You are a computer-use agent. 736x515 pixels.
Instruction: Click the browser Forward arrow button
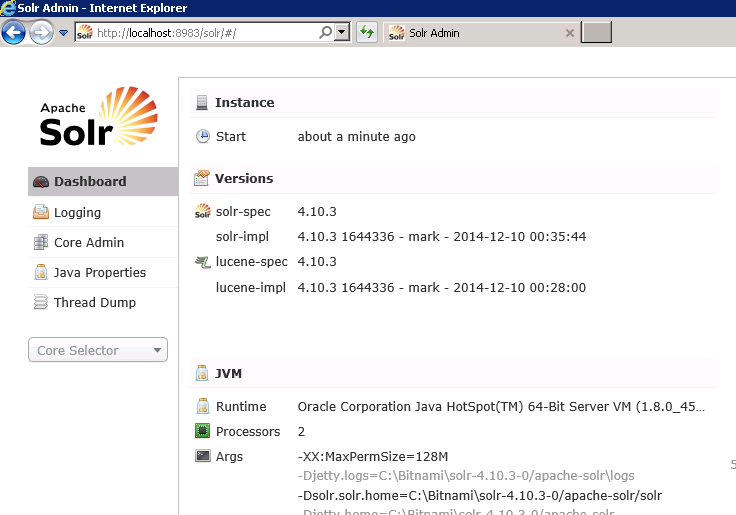pos(41,33)
